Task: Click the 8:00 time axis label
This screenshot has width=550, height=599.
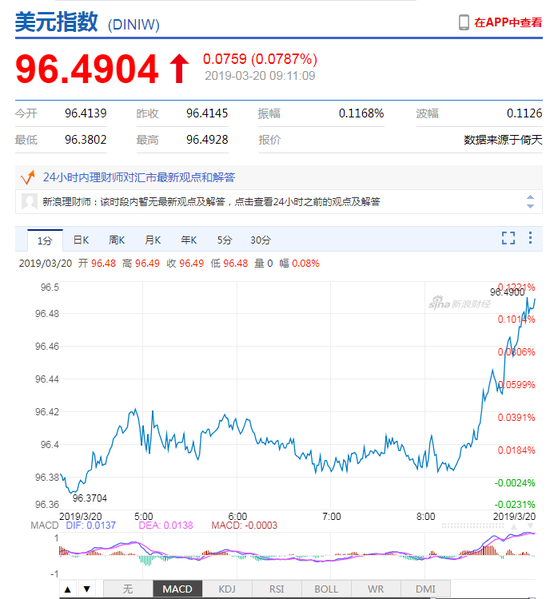Action: pyautogui.click(x=425, y=516)
